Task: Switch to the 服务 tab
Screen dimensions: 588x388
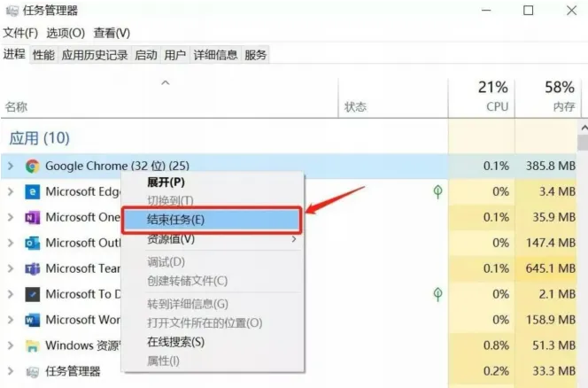Action: [x=255, y=55]
